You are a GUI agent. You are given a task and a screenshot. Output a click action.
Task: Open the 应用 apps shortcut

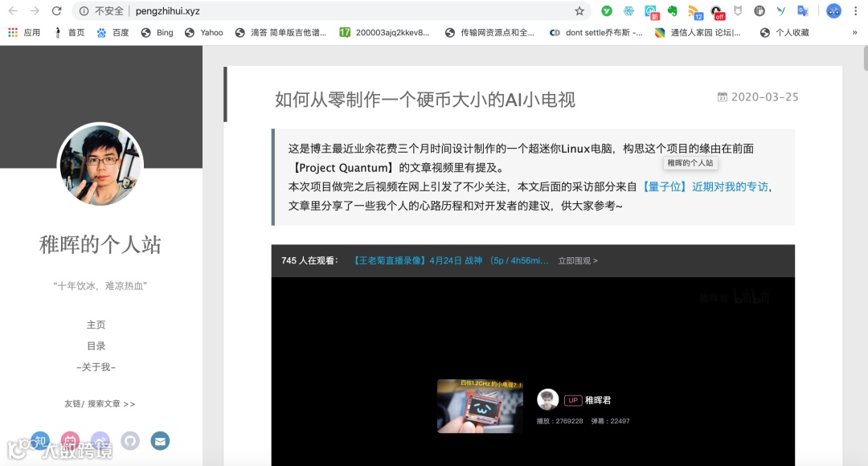[24, 33]
